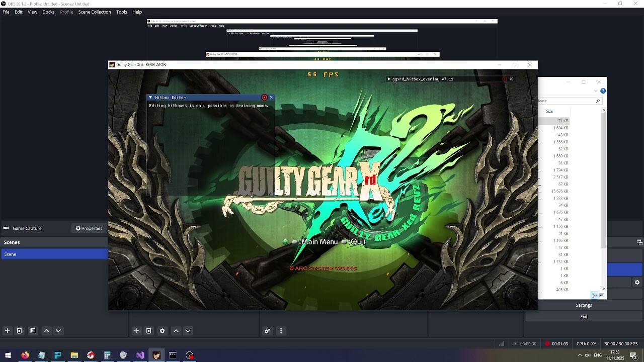This screenshot has width=644, height=362.
Task: Switch Explorer to details view icon
Action: (x=594, y=296)
